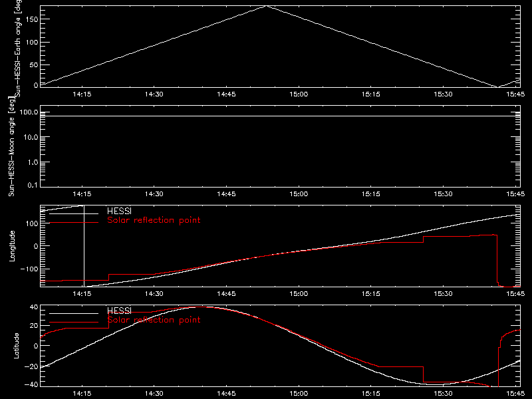Click the 10.0 tick on Moon angle axis
Viewport: 532px width, 399px height.
[x=31, y=138]
